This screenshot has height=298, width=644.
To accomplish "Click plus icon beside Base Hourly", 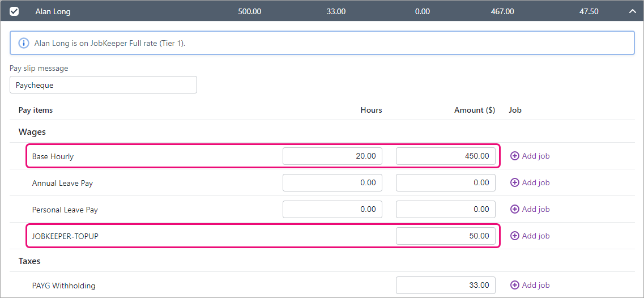I will pos(514,156).
